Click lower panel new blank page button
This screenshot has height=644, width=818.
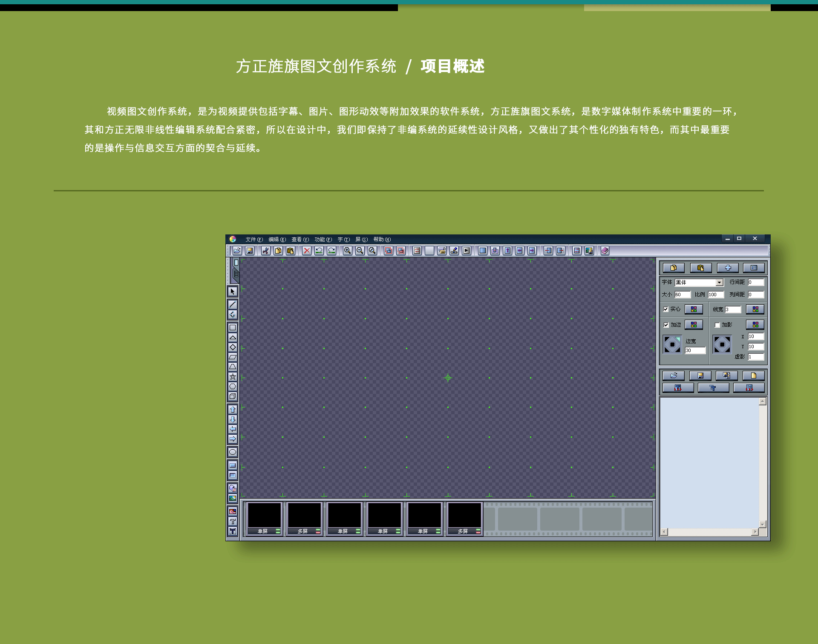tap(753, 375)
